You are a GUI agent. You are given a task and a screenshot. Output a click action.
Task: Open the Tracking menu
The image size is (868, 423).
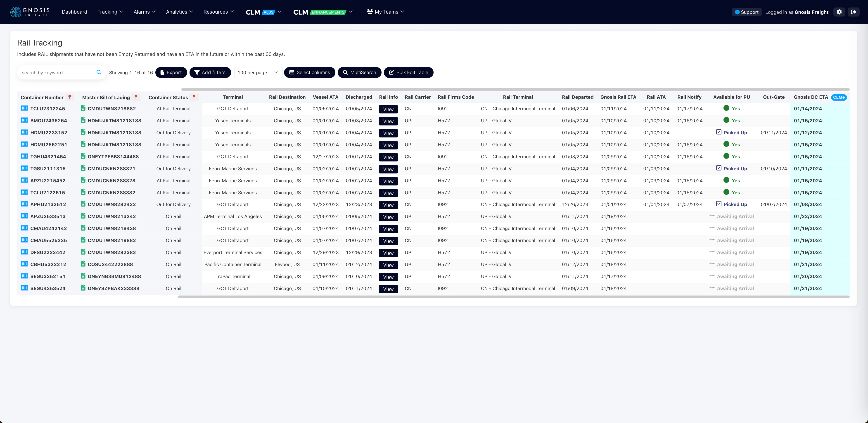(x=110, y=12)
